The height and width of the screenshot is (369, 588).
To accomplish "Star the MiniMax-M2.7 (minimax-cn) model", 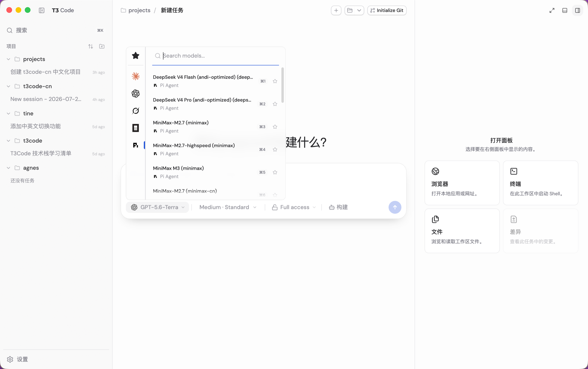I will (275, 195).
